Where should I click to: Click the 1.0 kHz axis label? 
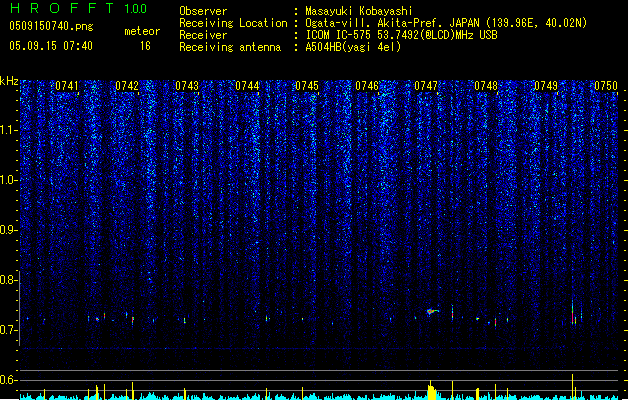(9, 180)
